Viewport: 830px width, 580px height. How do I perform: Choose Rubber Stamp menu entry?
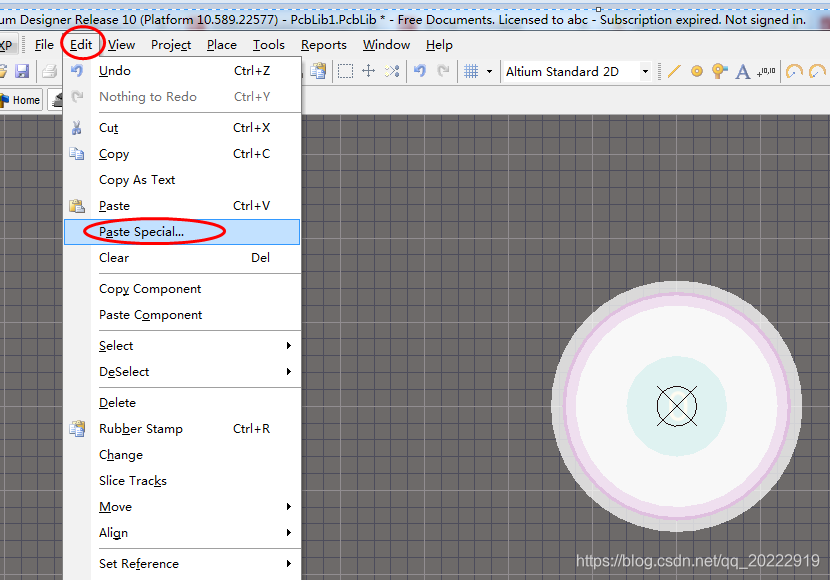click(183, 429)
